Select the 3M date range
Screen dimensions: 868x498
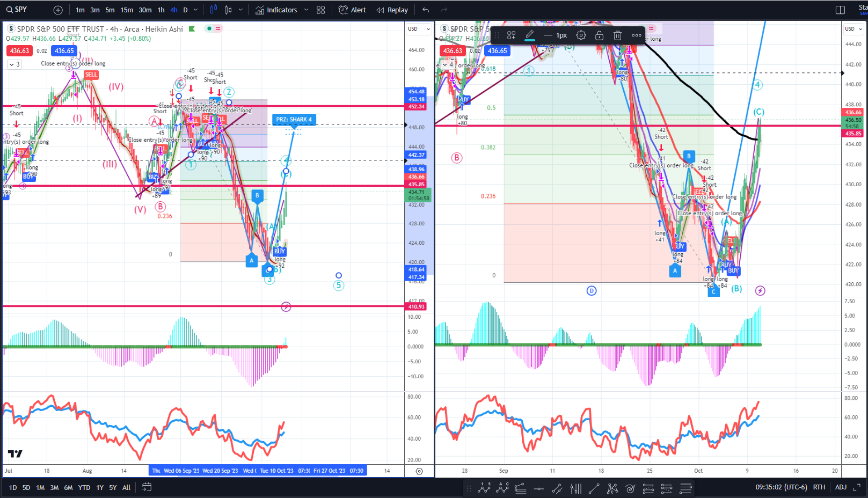click(x=54, y=488)
